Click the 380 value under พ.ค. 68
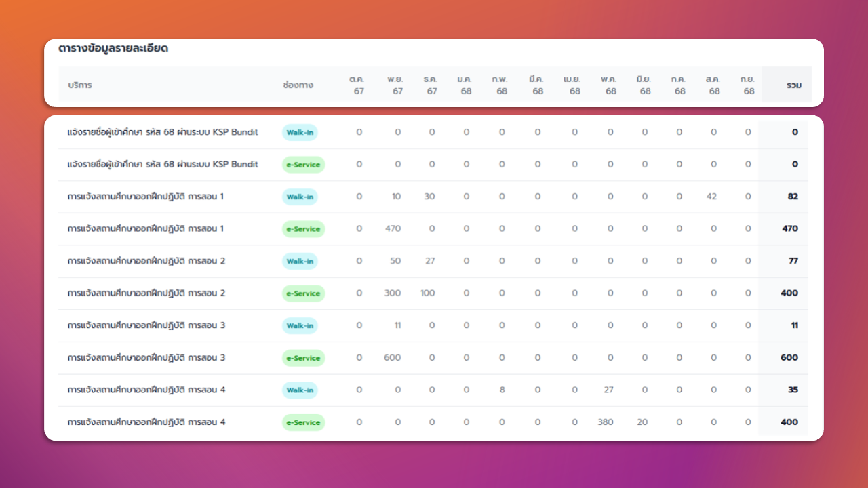The image size is (868, 488). 606,422
